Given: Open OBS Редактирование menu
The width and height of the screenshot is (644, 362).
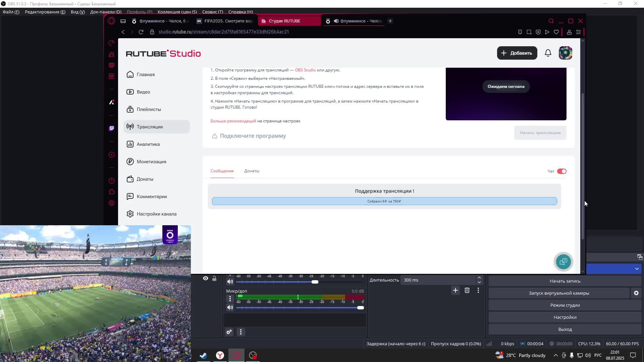Looking at the screenshot, I should (45, 12).
